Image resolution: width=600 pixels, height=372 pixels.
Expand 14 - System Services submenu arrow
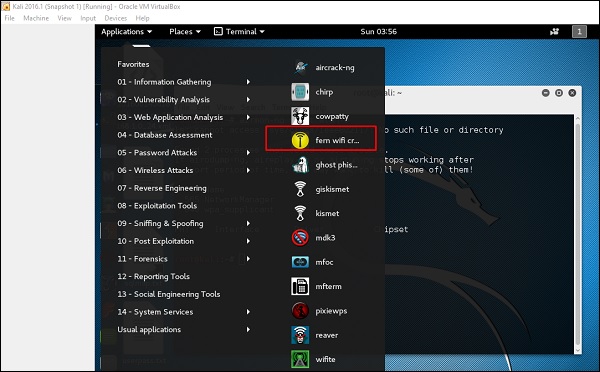click(248, 312)
